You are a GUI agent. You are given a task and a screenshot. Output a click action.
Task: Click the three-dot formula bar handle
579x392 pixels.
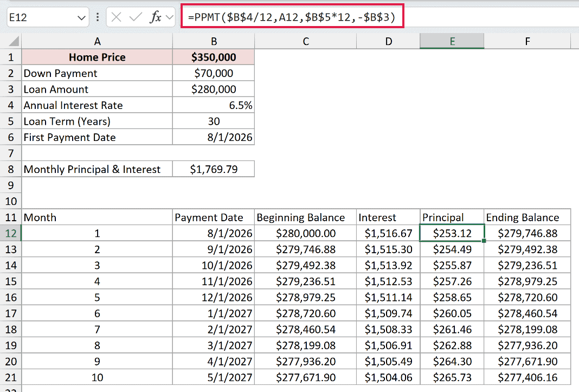pyautogui.click(x=98, y=17)
